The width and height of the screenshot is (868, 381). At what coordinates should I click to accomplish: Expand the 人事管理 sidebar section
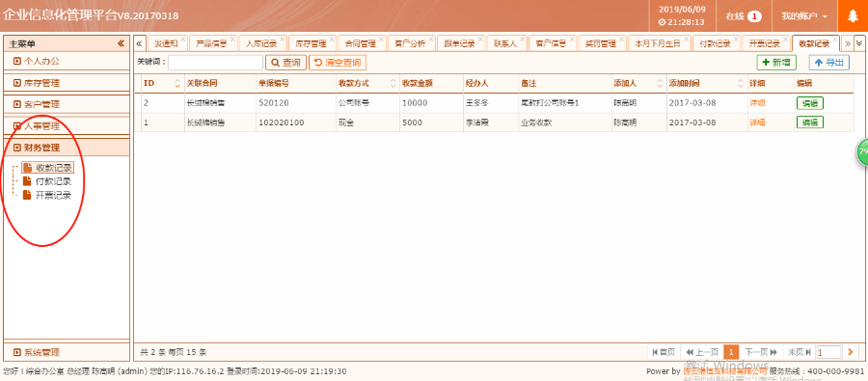tap(67, 125)
